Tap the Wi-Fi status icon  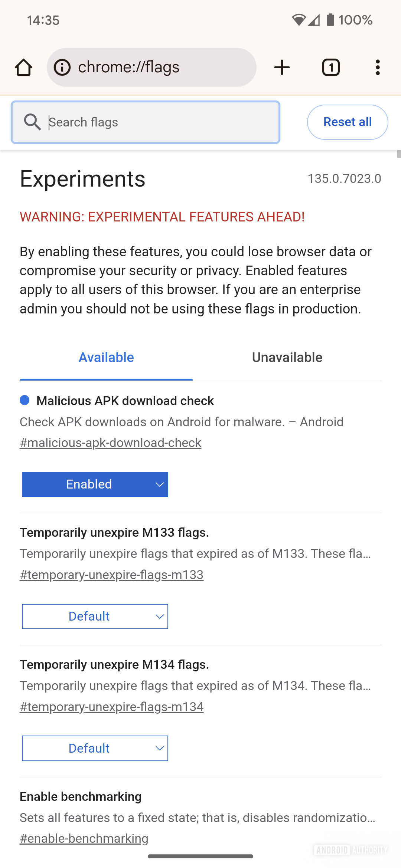(x=299, y=20)
